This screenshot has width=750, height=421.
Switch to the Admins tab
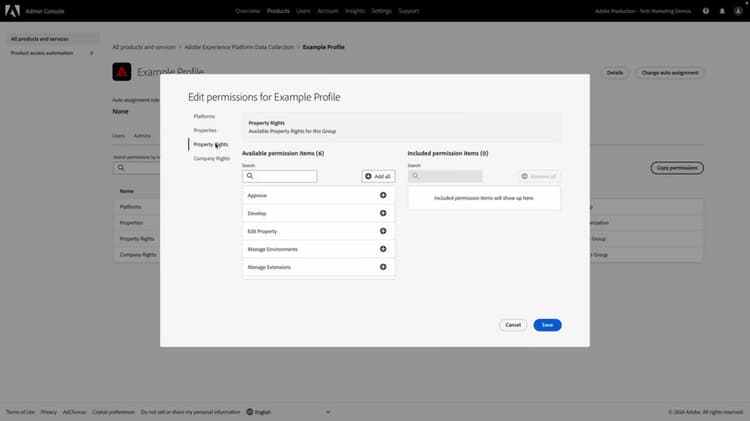click(142, 136)
